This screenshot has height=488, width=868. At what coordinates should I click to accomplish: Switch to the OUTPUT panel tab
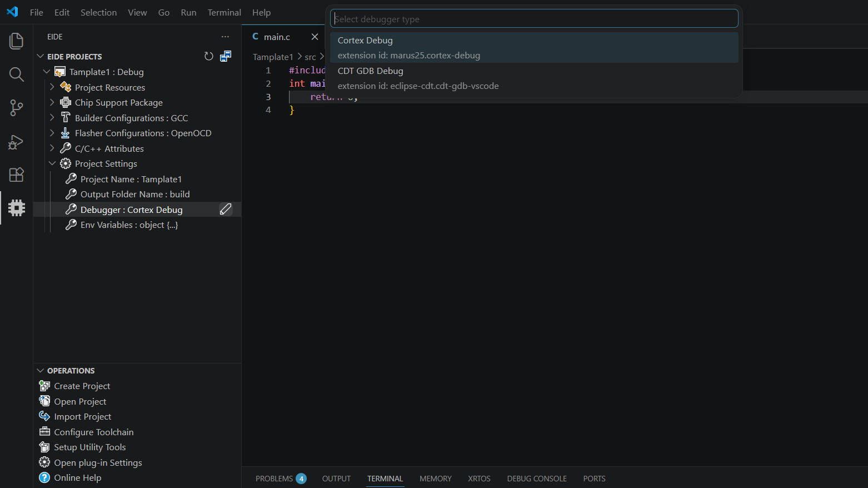(336, 479)
